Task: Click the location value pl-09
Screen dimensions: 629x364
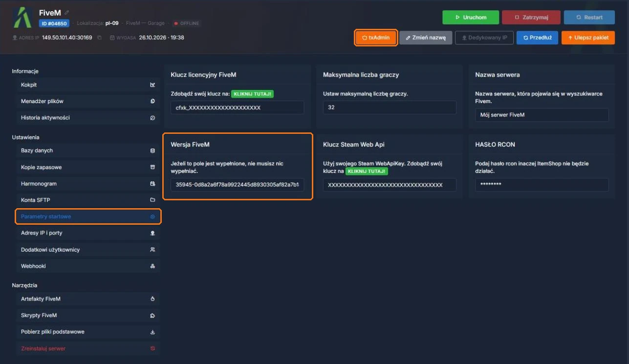Action: (x=112, y=23)
